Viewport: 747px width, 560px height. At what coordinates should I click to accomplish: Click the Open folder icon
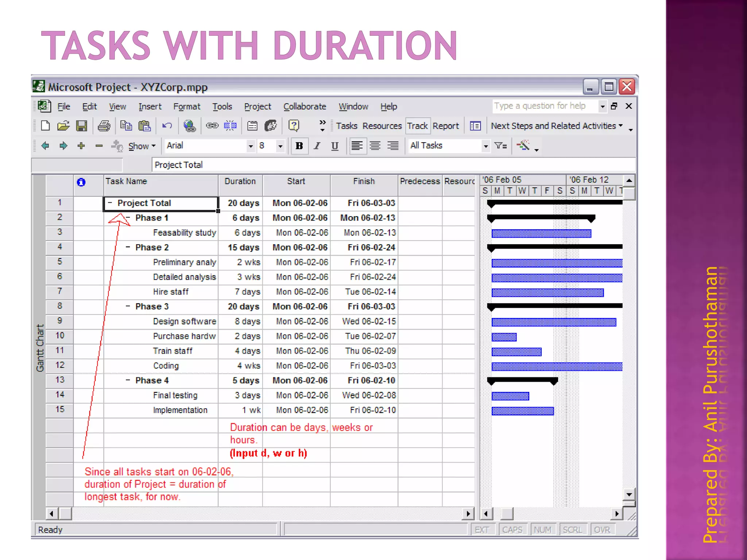(63, 126)
